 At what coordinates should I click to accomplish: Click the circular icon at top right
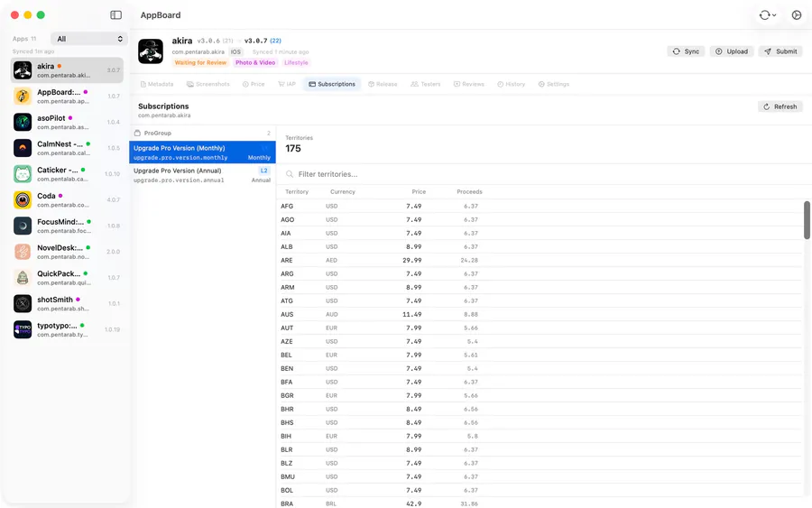click(x=797, y=15)
